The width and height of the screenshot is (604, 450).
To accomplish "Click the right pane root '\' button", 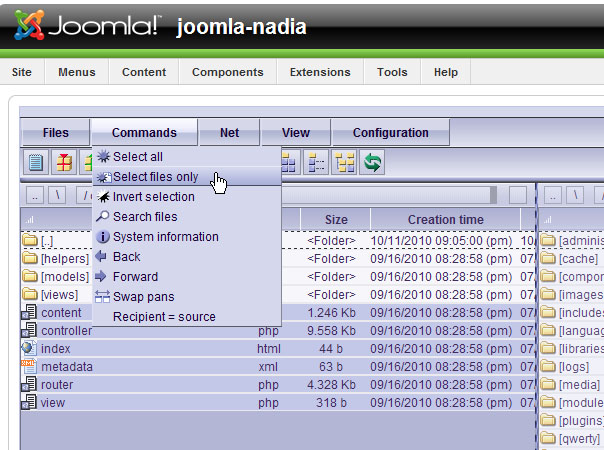I will click(575, 195).
